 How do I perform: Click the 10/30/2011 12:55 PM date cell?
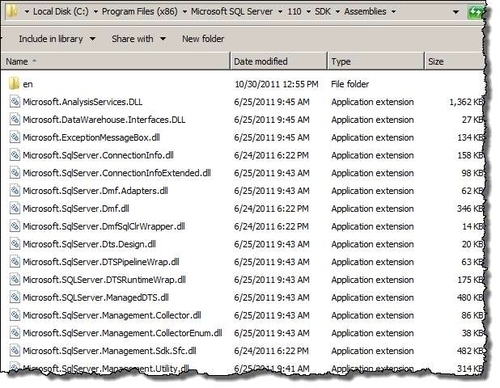point(276,84)
